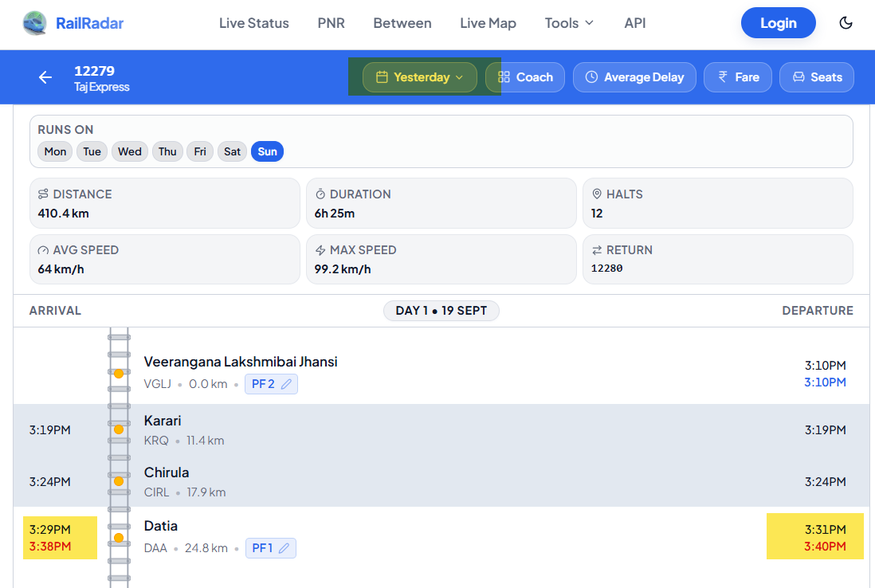Open the Yesterday date dropdown
The width and height of the screenshot is (875, 588).
(x=420, y=77)
